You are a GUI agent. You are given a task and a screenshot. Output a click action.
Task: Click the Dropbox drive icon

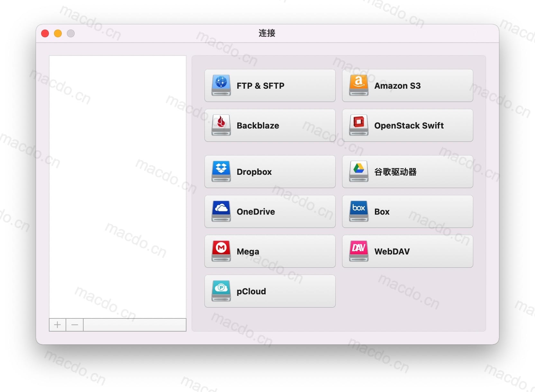click(x=221, y=172)
